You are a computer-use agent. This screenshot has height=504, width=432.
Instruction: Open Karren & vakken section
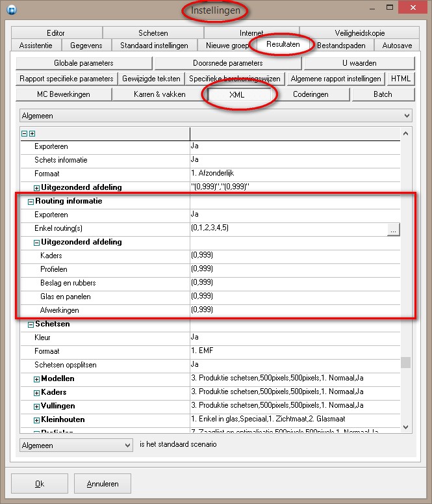tap(160, 94)
